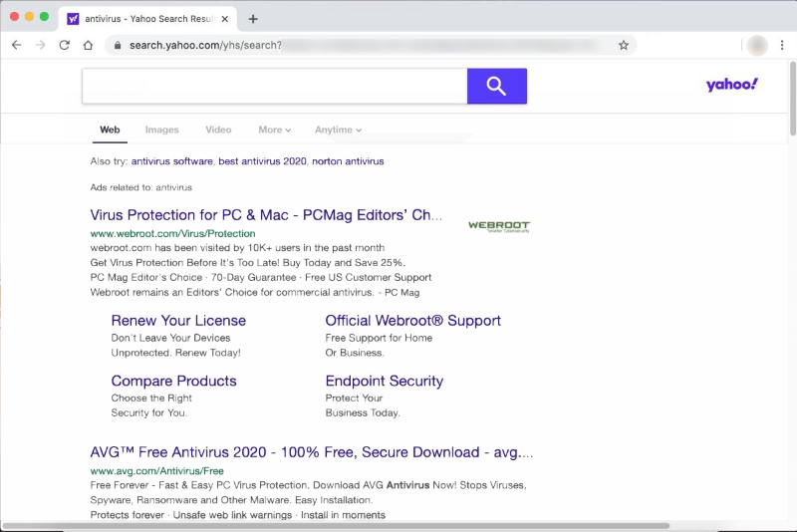Click the Yahoo favicon on the tab
This screenshot has height=532, width=797.
pos(73,19)
